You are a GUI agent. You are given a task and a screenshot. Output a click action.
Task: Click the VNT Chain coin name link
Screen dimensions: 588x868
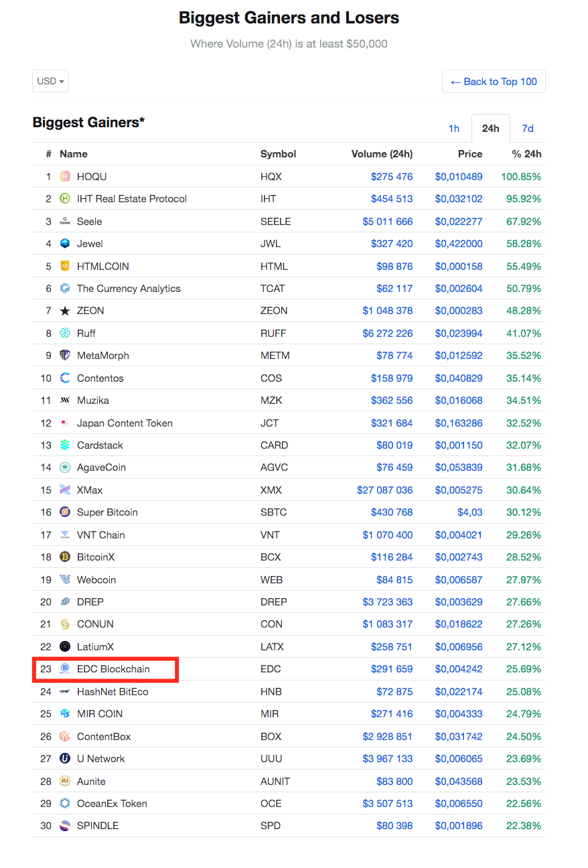tap(101, 535)
